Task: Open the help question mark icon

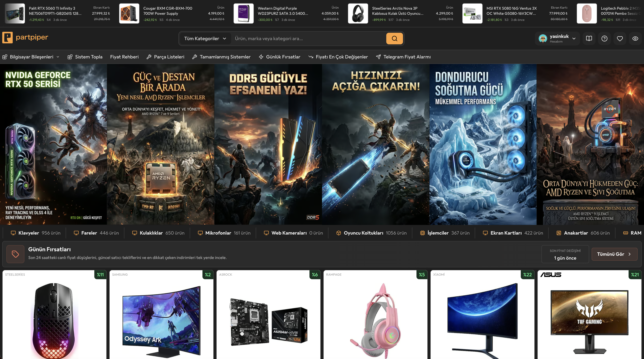Action: click(x=604, y=39)
